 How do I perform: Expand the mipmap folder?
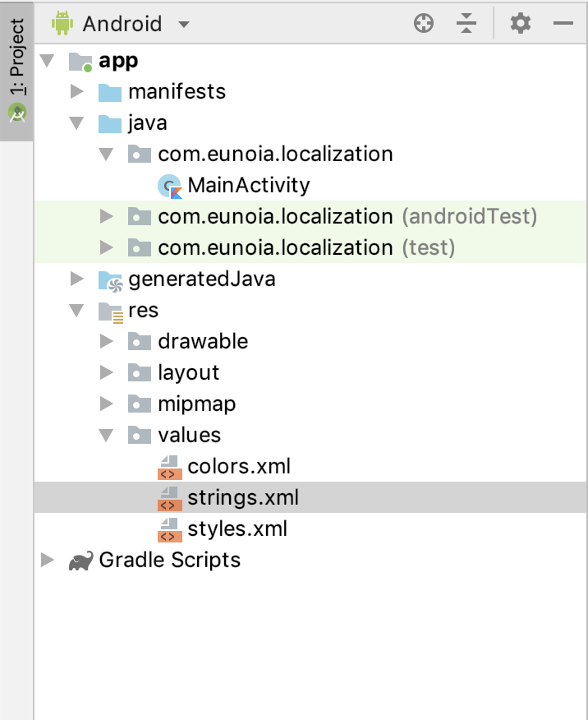pyautogui.click(x=107, y=404)
